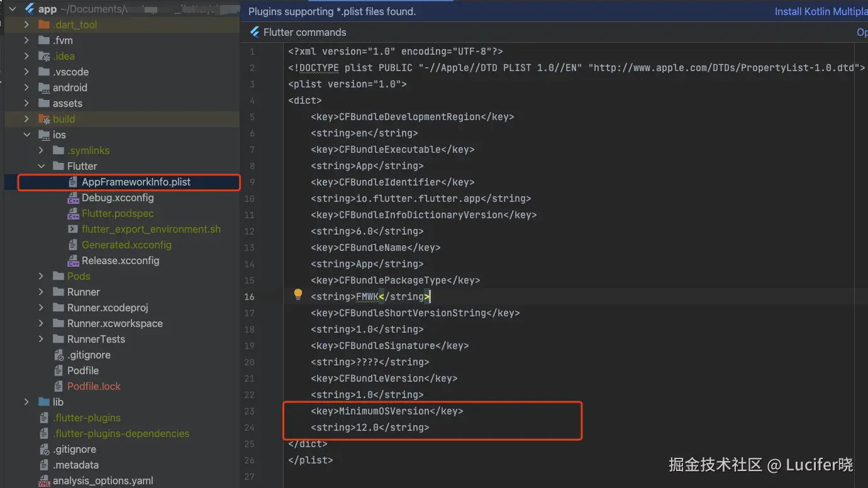This screenshot has width=868, height=488.
Task: Click the Podfile file icon
Action: (x=58, y=370)
